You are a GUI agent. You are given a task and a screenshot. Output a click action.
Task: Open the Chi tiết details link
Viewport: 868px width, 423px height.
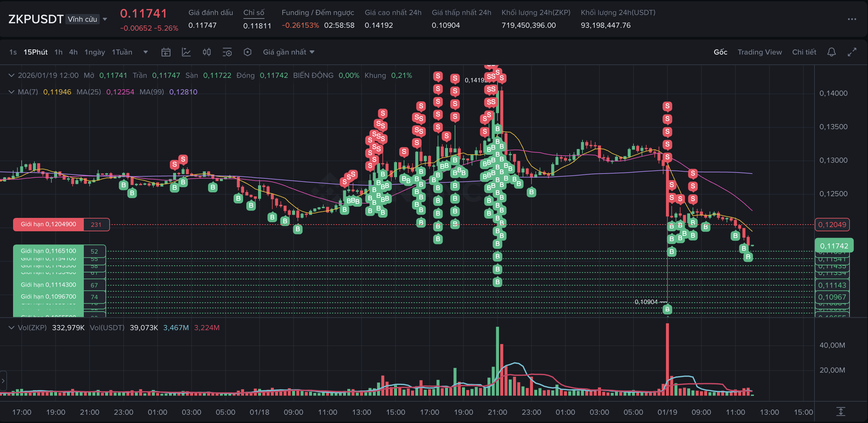point(804,52)
